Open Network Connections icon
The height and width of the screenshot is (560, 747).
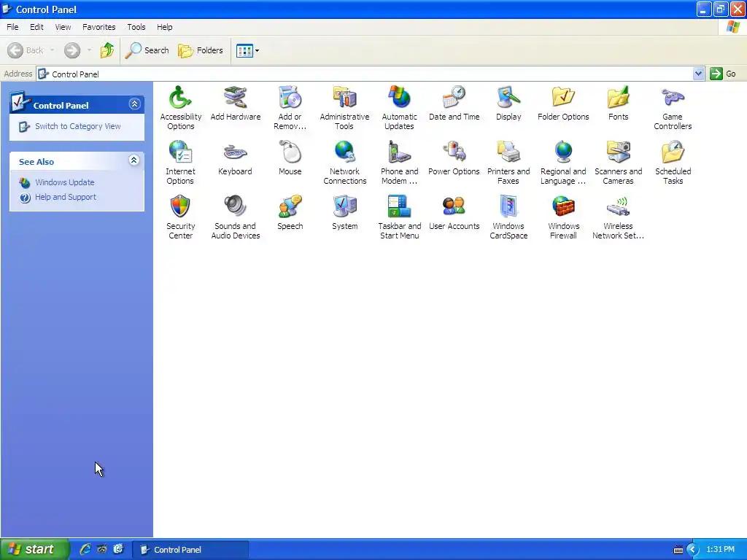pos(344,153)
